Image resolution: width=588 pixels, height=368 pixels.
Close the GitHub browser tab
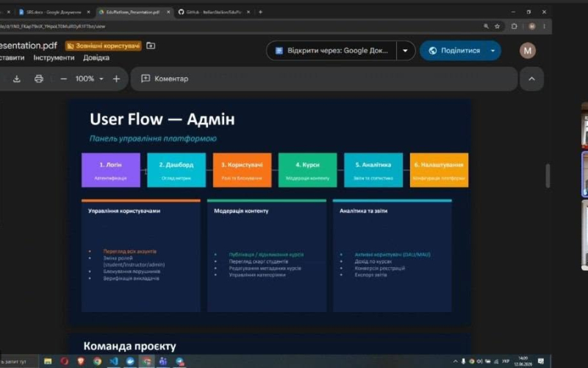click(x=248, y=12)
